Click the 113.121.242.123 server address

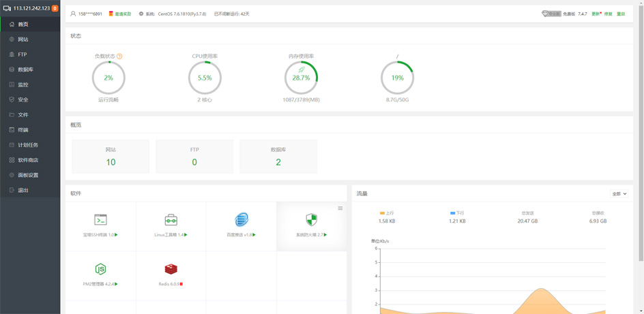pyautogui.click(x=31, y=8)
